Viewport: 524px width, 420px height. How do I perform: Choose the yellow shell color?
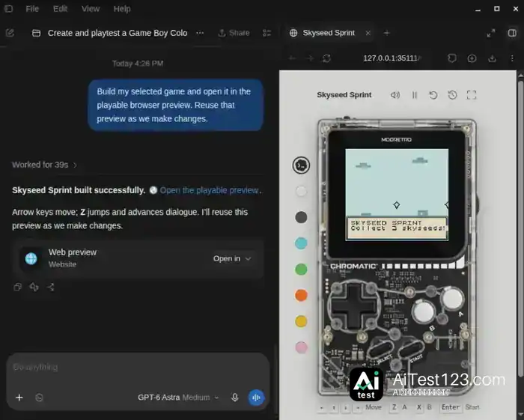[301, 321]
